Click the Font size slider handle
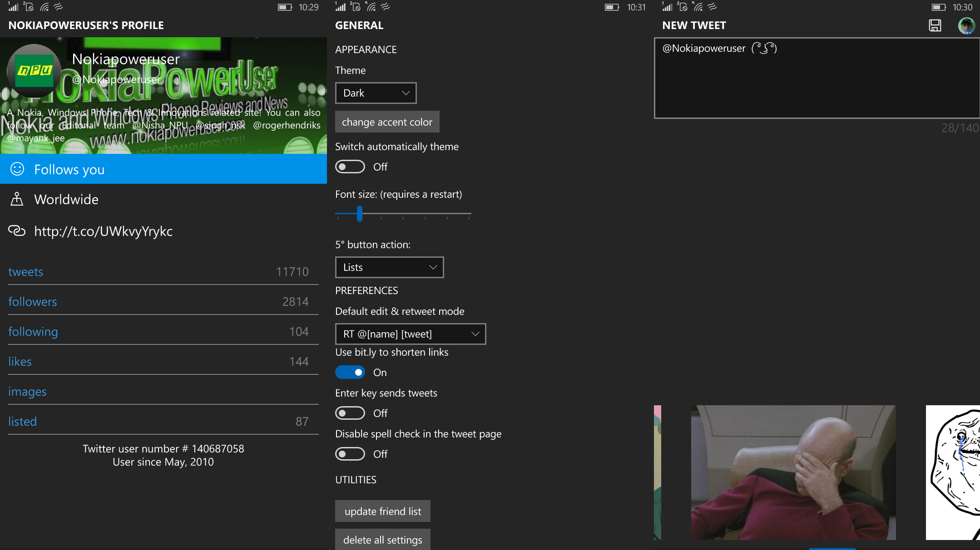This screenshot has height=550, width=980. (360, 213)
